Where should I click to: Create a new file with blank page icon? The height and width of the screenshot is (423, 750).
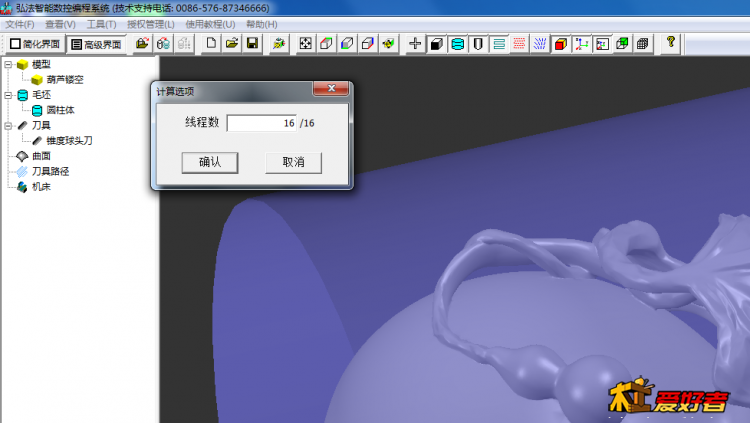[211, 44]
